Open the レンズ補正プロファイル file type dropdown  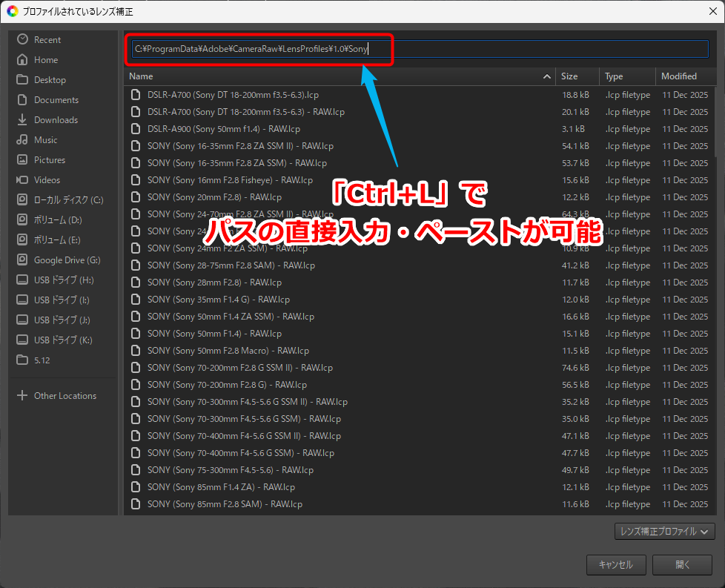[664, 531]
